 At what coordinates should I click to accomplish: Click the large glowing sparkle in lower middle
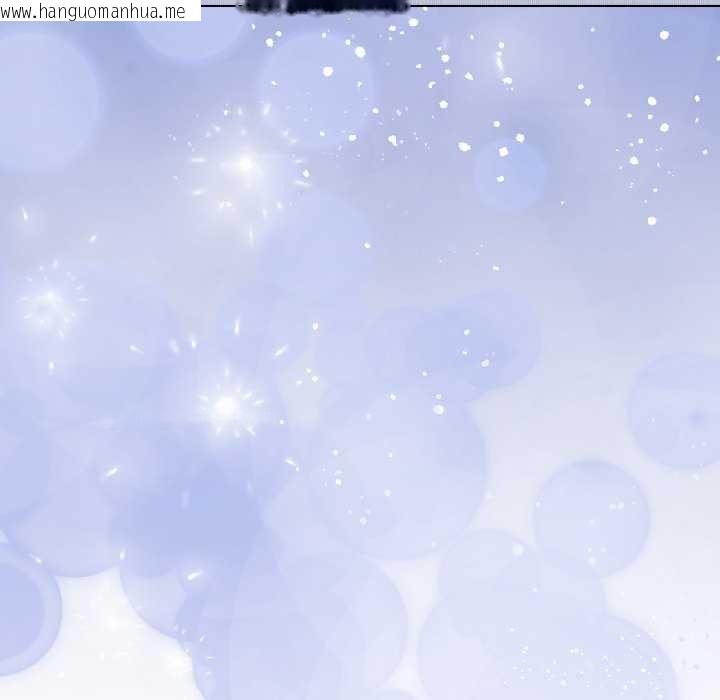pos(225,406)
